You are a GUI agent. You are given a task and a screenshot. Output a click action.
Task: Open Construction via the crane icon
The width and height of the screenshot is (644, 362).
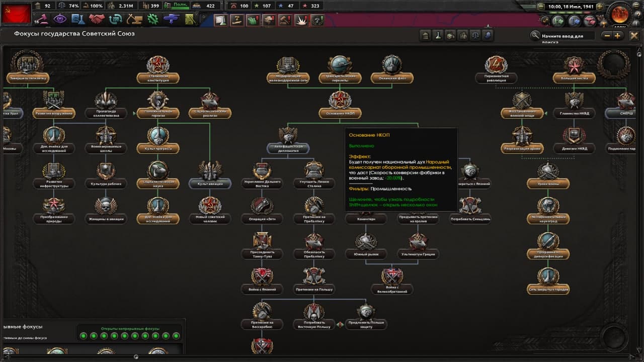tap(134, 19)
